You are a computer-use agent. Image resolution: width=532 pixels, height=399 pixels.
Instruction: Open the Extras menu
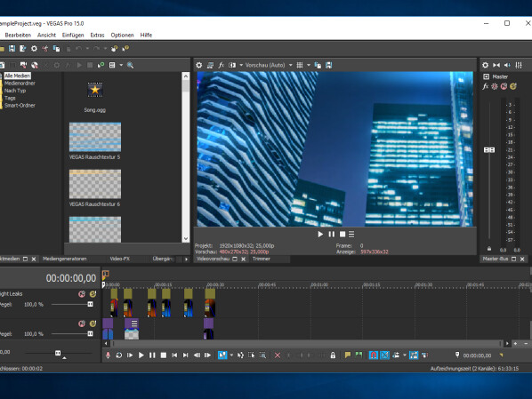tap(97, 35)
